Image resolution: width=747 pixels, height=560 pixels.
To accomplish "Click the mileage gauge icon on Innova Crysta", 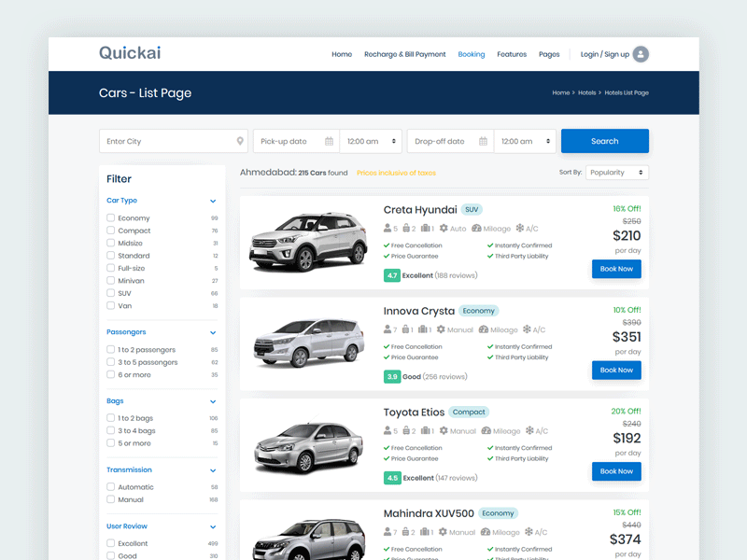I will pyautogui.click(x=484, y=329).
